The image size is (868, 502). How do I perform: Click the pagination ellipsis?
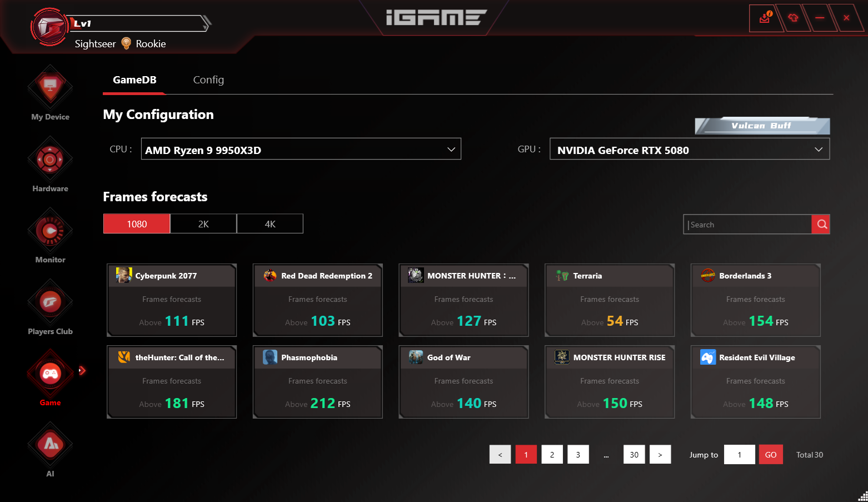[x=606, y=456]
